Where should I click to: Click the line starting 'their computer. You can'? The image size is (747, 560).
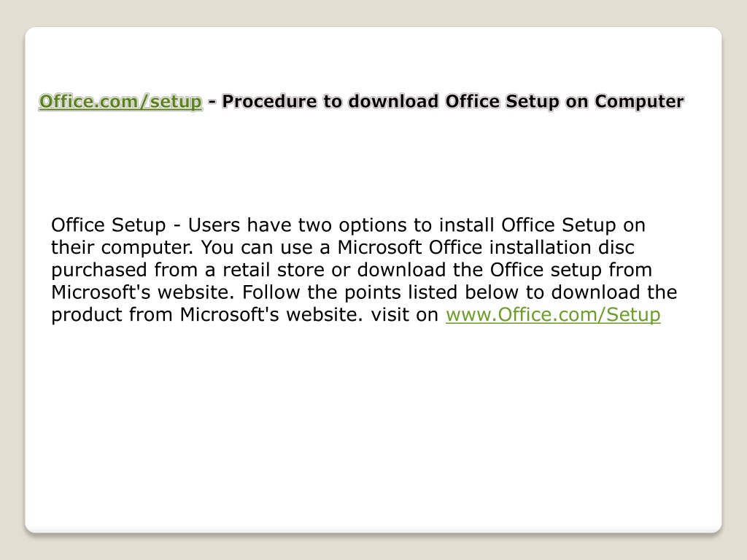click(343, 248)
